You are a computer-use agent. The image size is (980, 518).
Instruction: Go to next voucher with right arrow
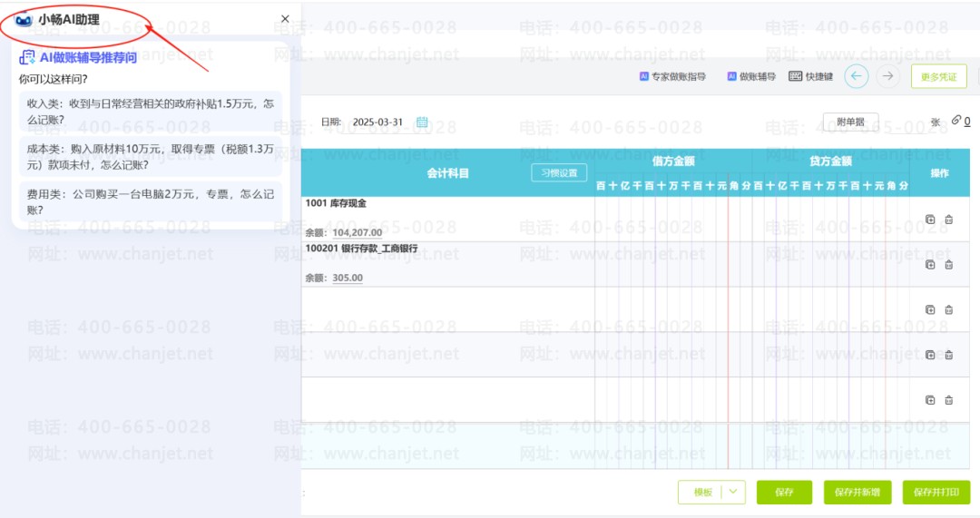[887, 76]
